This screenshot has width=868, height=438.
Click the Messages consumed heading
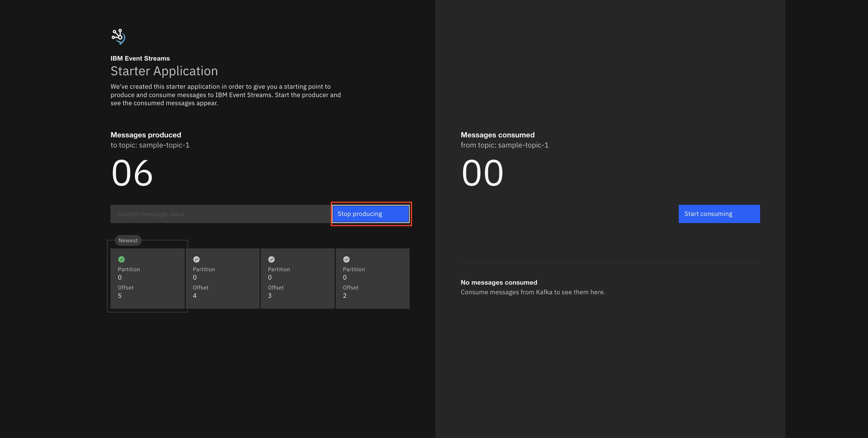click(x=497, y=135)
